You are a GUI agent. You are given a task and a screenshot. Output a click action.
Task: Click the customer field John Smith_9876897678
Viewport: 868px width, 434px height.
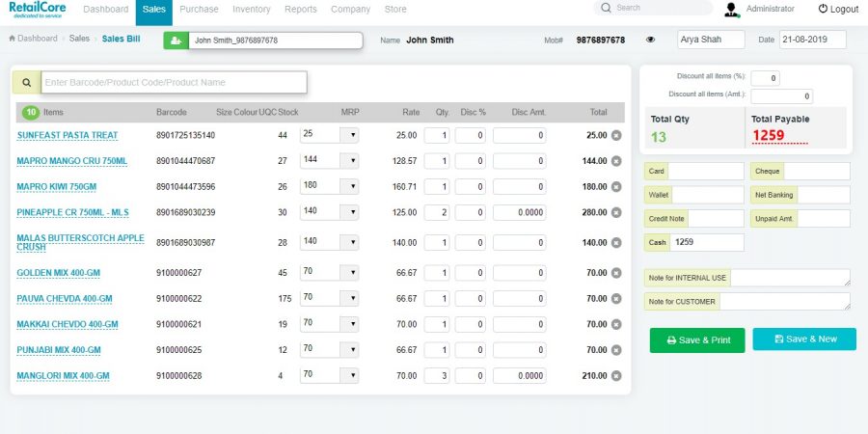276,41
